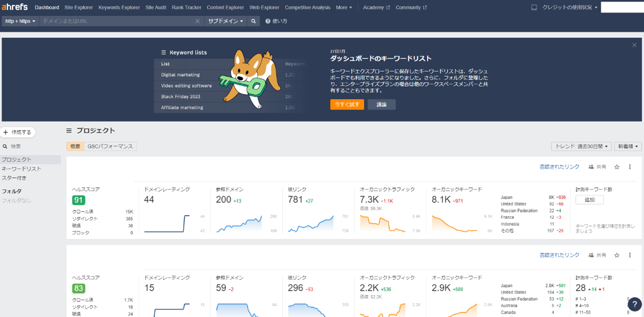Star the second project card
The width and height of the screenshot is (644, 317).
(616, 255)
